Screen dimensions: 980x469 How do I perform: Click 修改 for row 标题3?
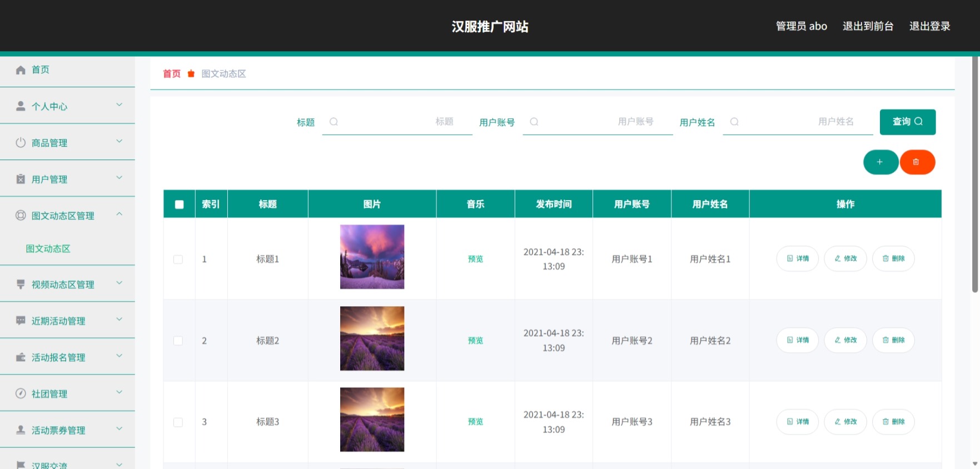[845, 422]
